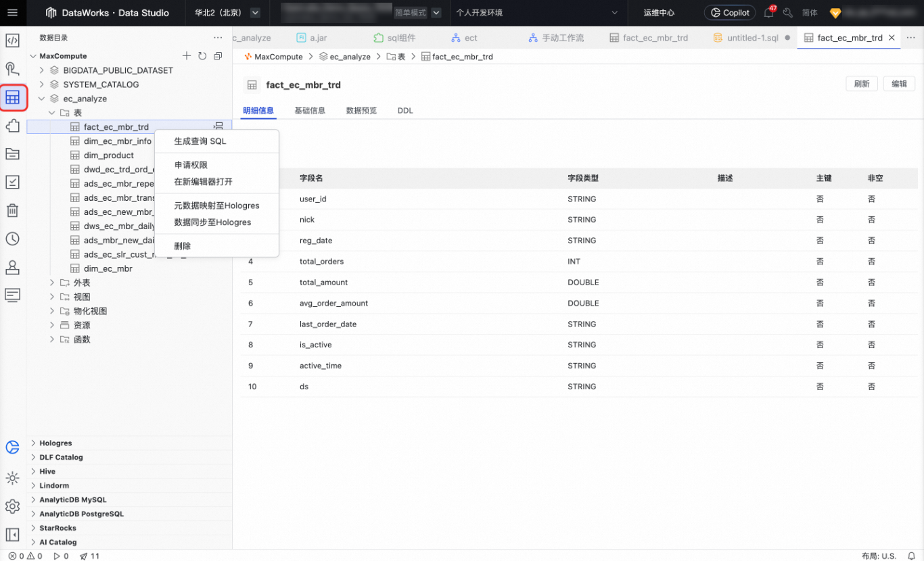Expand the 资源 folder
Screen dimensions: 924x561
pyautogui.click(x=52, y=325)
